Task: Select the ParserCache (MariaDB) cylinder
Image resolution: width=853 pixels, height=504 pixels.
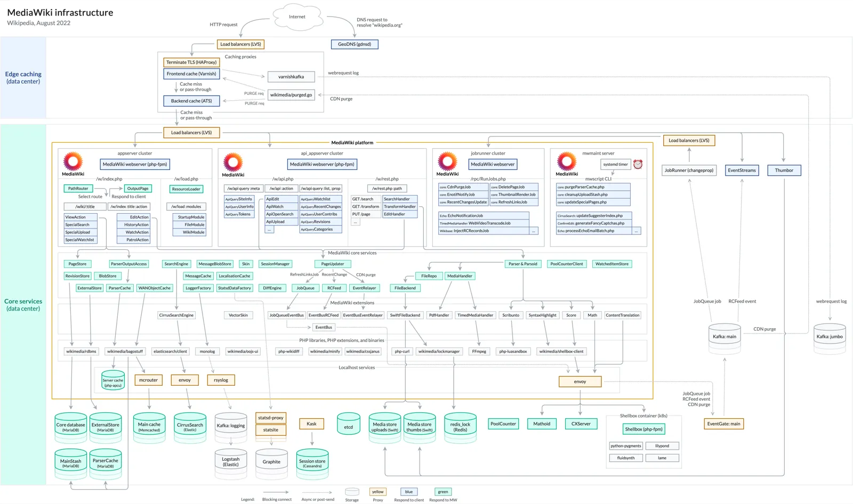Action: pyautogui.click(x=106, y=463)
